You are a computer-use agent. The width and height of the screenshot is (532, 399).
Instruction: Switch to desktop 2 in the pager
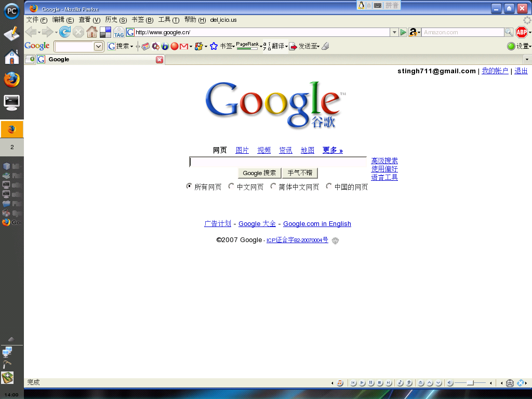click(12, 147)
